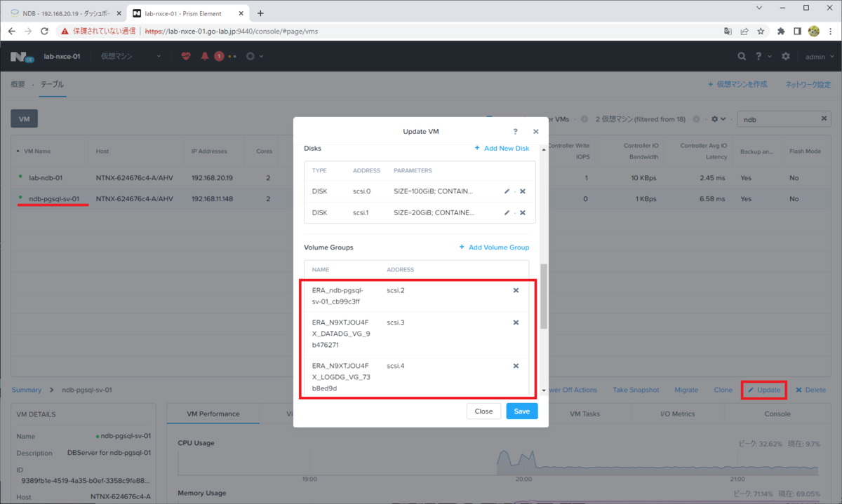Open the cluster health heart icon
Screen dimensions: 842x504
[186, 56]
